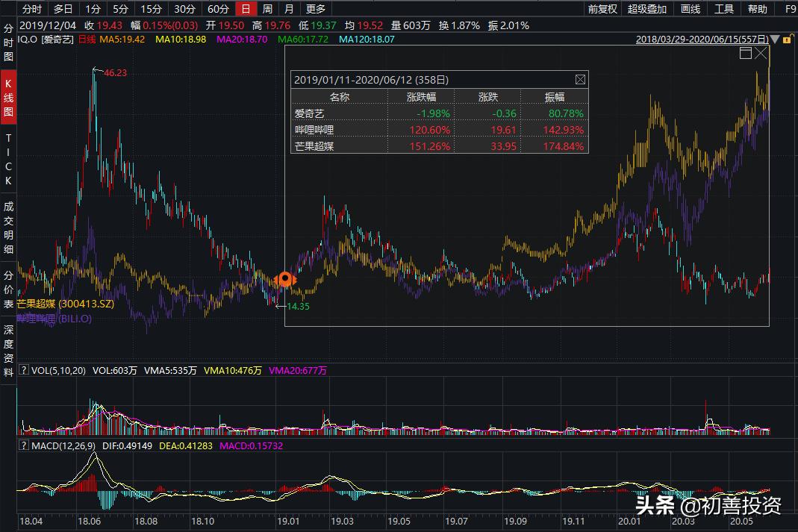Select the 周 weekly period tab
798x532 pixels.
[x=267, y=9]
